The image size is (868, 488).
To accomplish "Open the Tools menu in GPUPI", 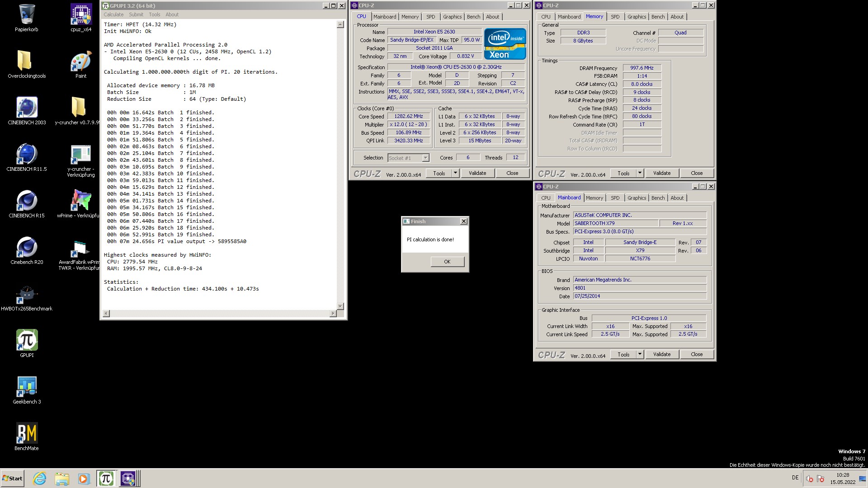I will [155, 14].
